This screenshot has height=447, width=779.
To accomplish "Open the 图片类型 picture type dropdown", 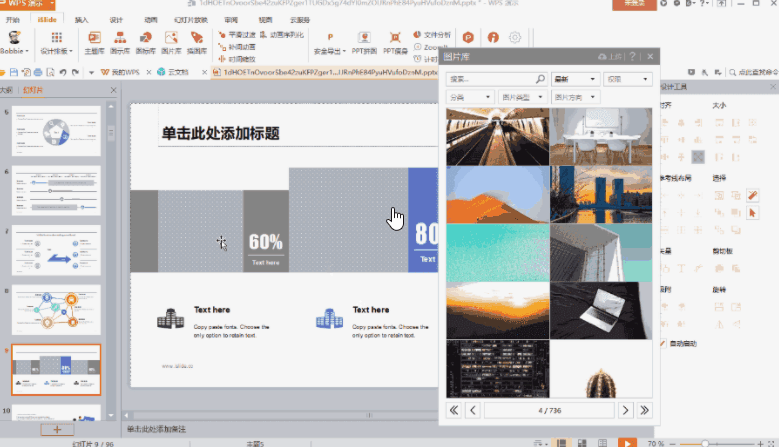I will coord(522,97).
